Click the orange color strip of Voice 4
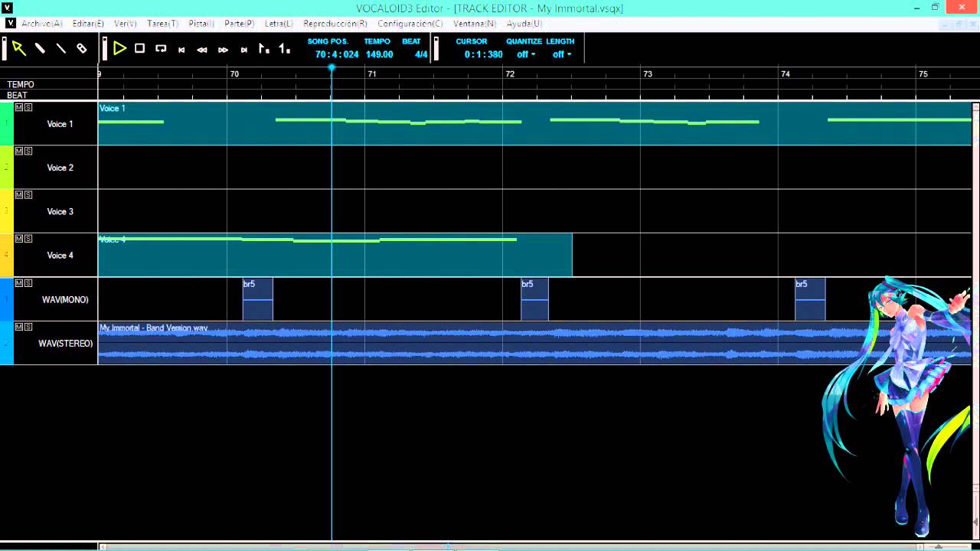 click(x=7, y=256)
